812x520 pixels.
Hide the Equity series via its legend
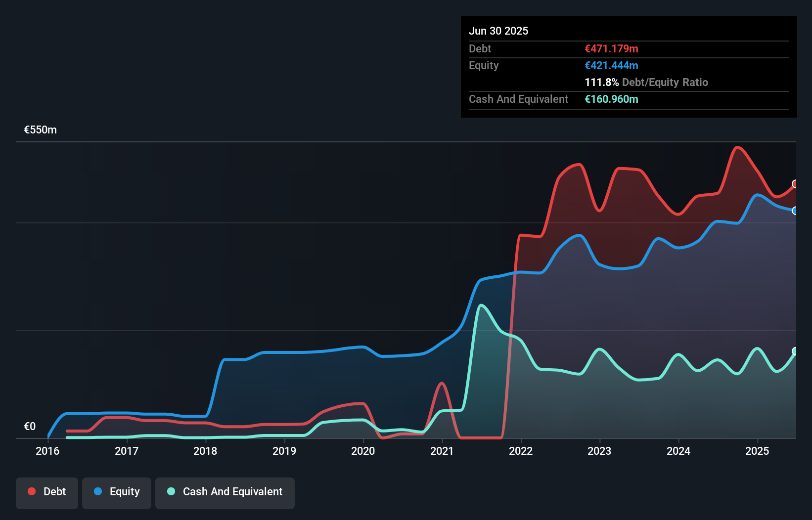116,492
